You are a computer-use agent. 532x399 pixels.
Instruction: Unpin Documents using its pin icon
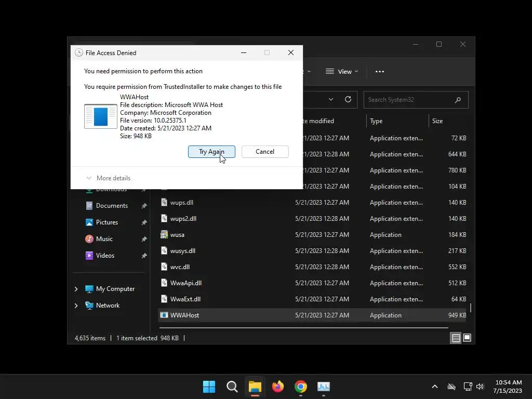pos(144,206)
